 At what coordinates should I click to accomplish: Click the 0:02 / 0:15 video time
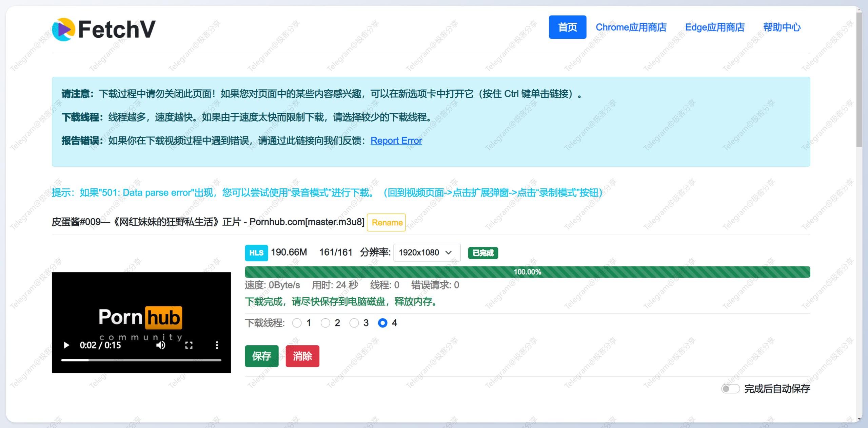(100, 345)
